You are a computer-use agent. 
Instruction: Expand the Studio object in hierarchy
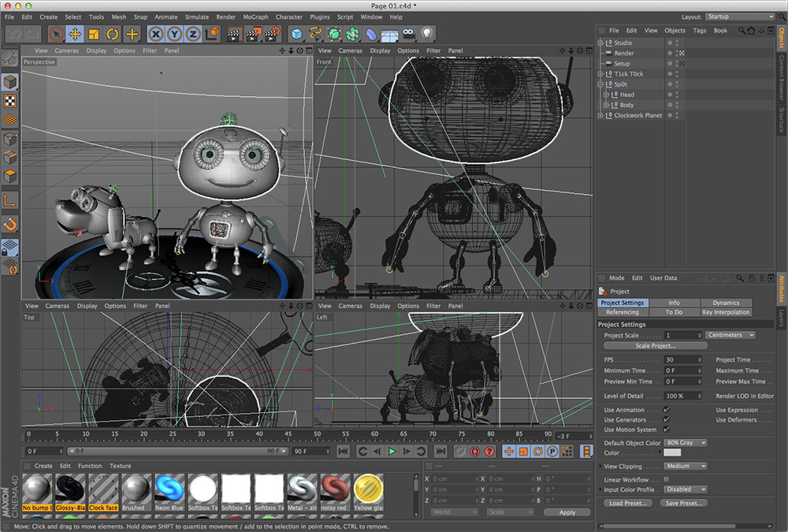coord(600,43)
